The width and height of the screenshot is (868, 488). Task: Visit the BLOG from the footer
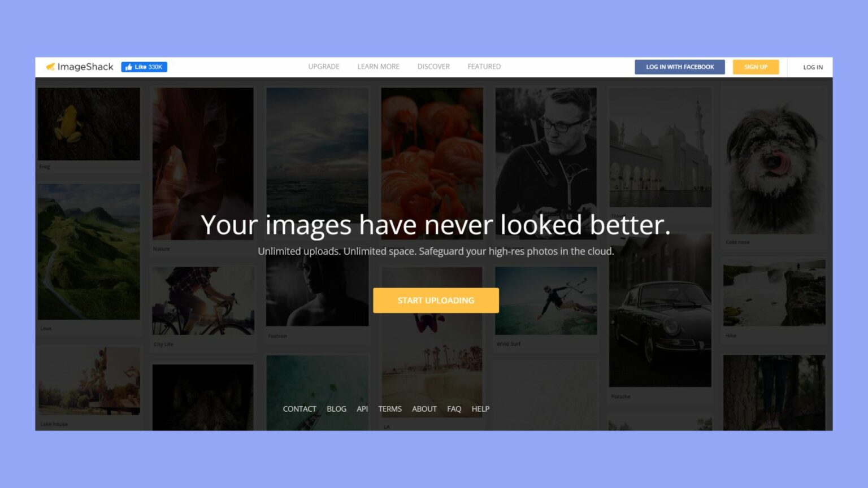[336, 408]
